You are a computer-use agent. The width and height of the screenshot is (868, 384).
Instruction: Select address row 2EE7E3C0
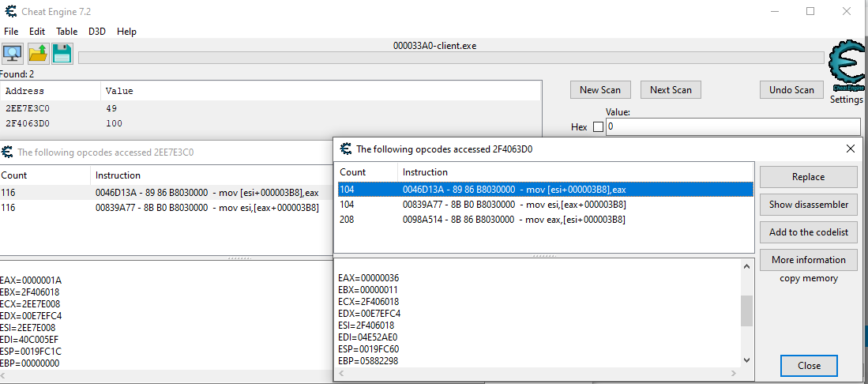tap(270, 108)
